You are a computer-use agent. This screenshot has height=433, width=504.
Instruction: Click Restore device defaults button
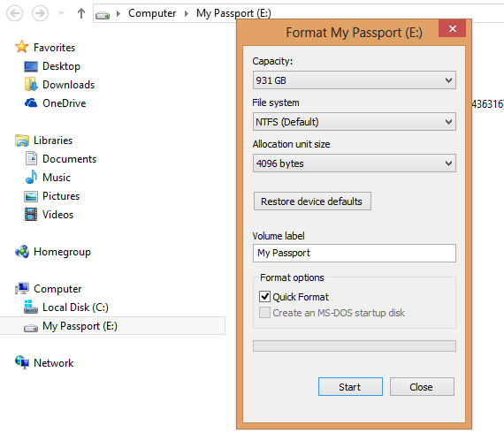[x=312, y=201]
